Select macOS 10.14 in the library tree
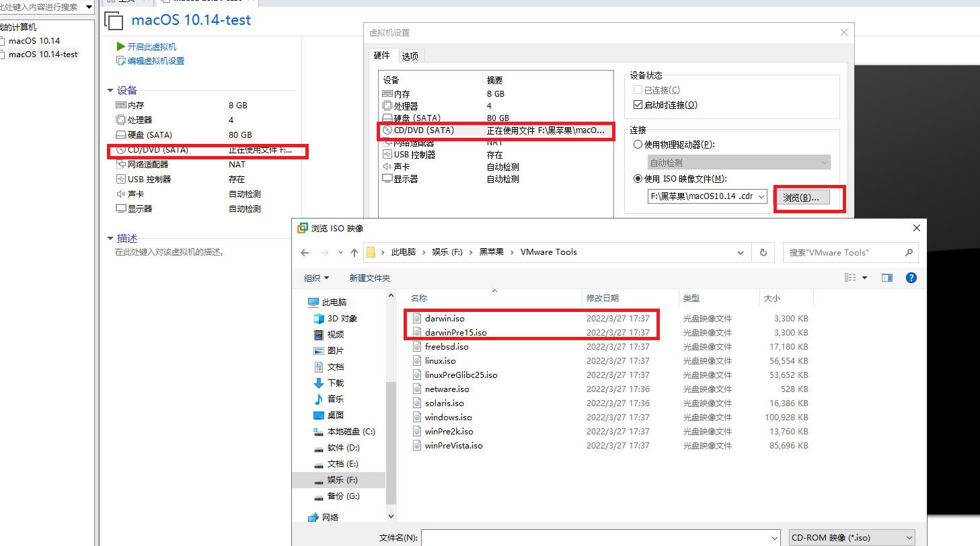Screen dimensions: 980x546 [34, 40]
